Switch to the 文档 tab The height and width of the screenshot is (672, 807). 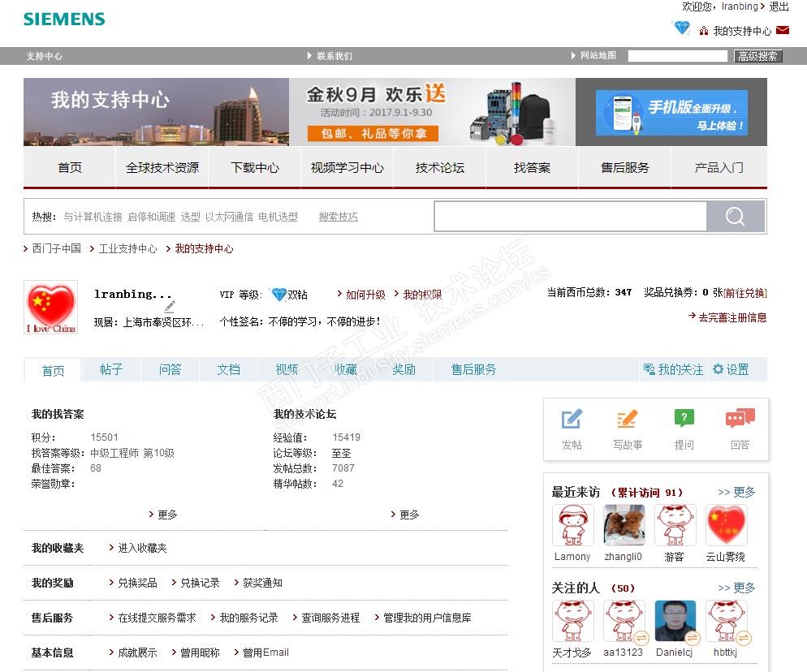228,369
